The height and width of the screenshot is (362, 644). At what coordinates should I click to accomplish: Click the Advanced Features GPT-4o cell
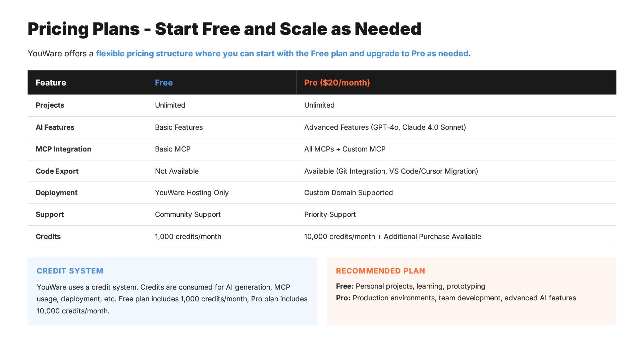385,127
